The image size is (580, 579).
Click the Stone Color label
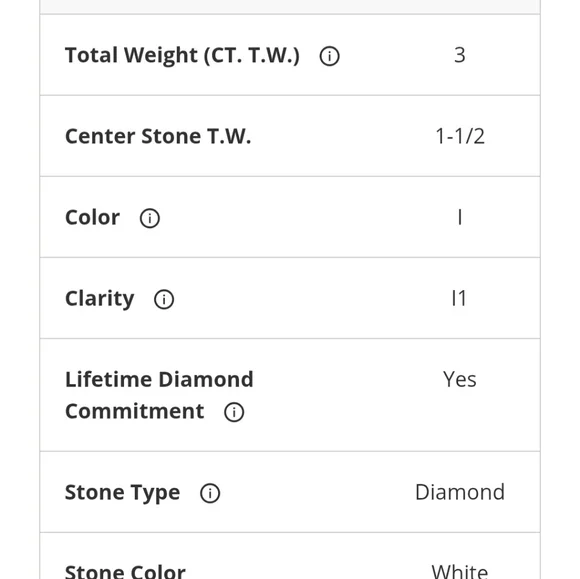125,571
